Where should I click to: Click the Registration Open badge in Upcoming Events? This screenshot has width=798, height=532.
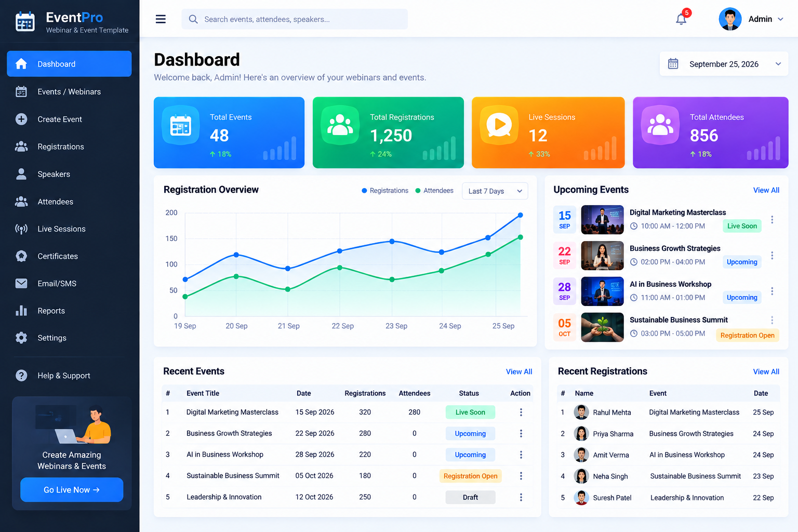click(x=747, y=335)
